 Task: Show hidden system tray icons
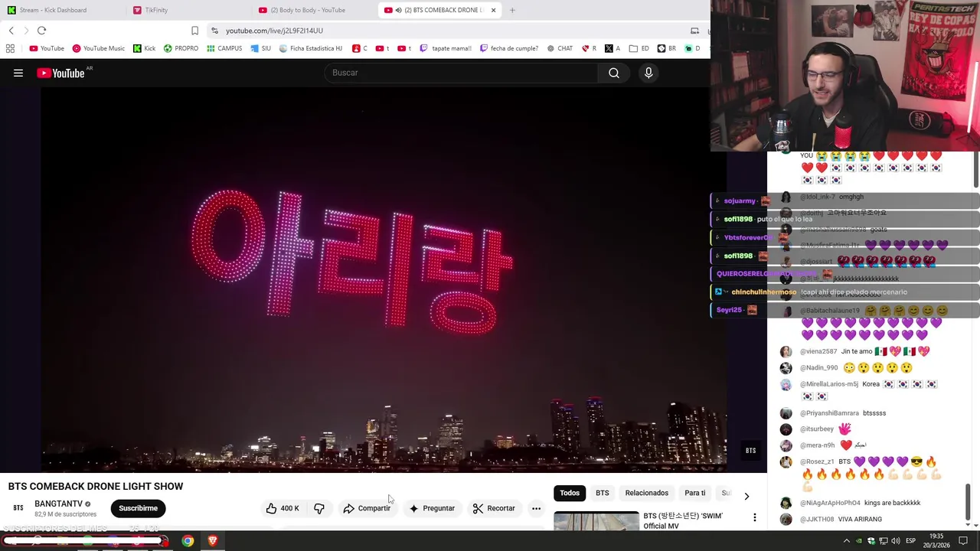tap(846, 541)
